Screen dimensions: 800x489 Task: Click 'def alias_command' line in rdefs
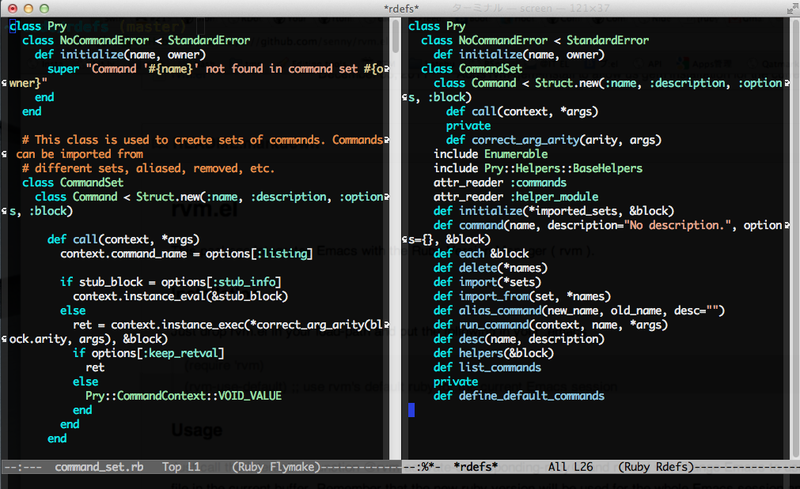[x=579, y=310]
